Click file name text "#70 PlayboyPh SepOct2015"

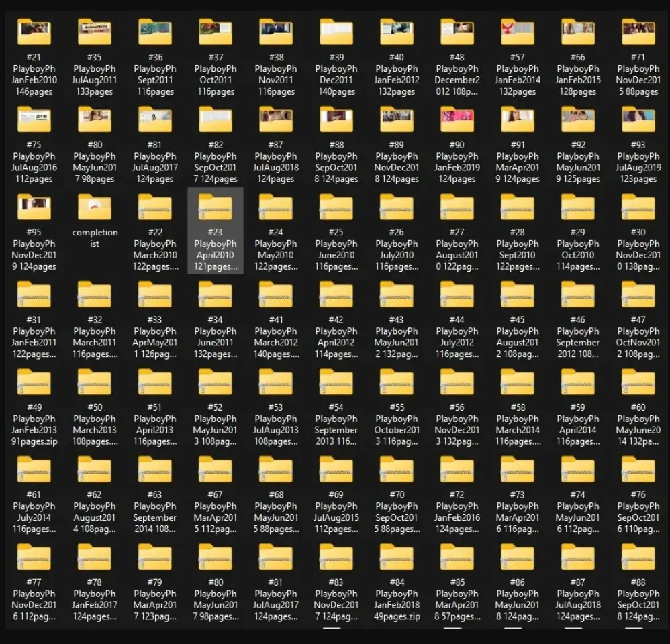tap(397, 512)
